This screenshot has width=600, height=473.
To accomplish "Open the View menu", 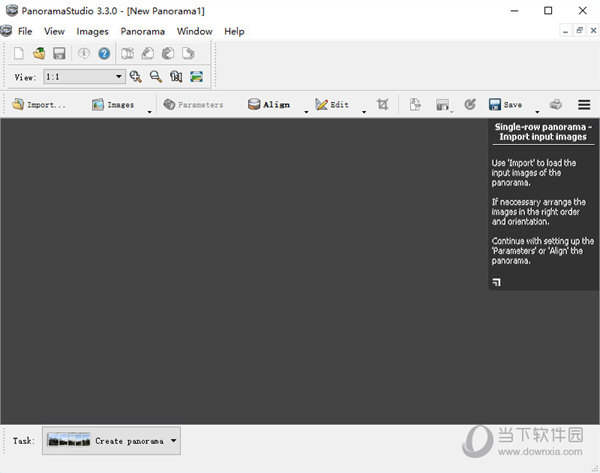I will (x=54, y=31).
